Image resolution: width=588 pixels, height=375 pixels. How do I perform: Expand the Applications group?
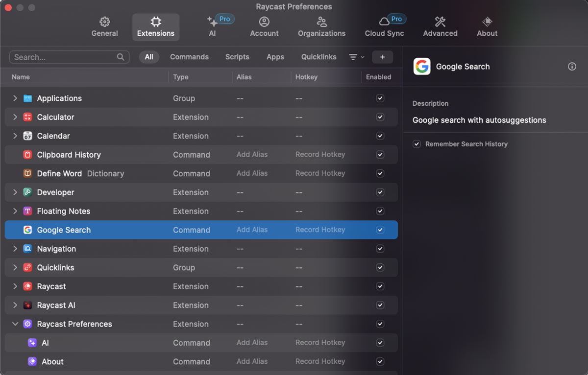click(x=15, y=98)
